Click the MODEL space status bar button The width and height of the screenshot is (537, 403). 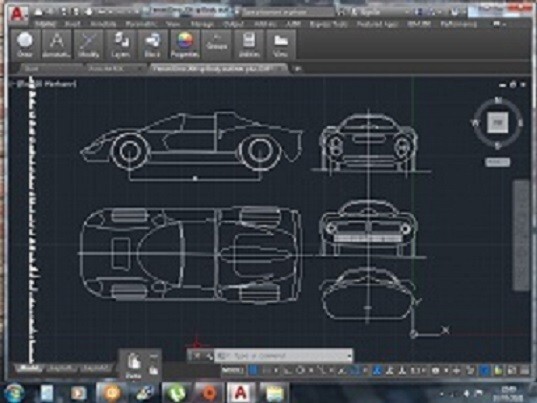click(233, 370)
